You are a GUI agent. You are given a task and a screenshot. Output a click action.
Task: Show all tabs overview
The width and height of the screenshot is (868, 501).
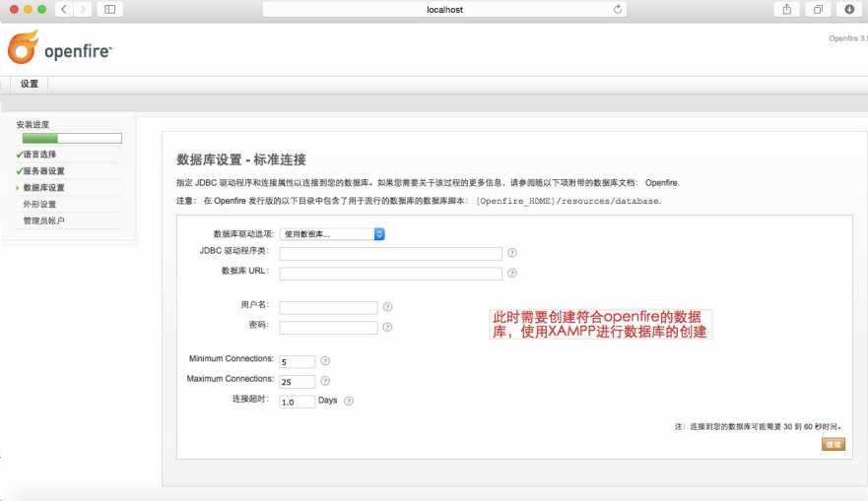tap(818, 10)
